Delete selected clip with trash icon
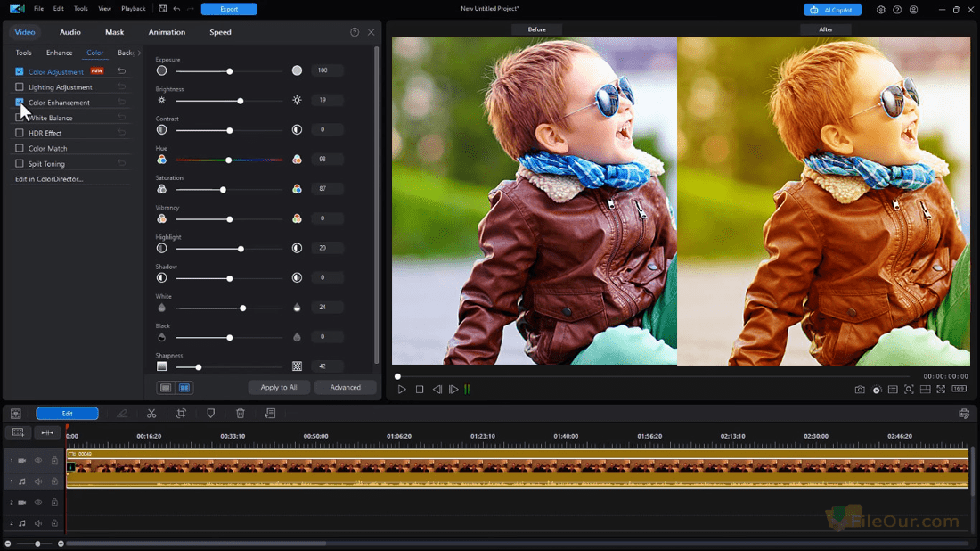 pyautogui.click(x=240, y=414)
